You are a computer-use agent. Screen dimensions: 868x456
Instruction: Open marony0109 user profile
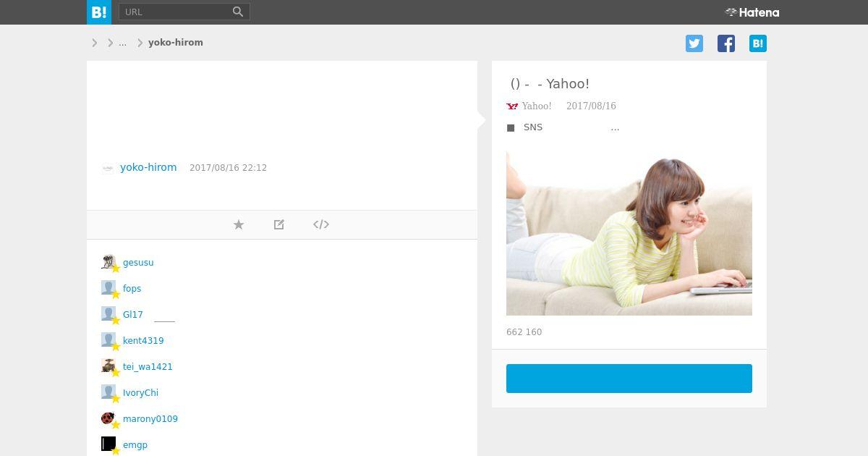pos(150,419)
